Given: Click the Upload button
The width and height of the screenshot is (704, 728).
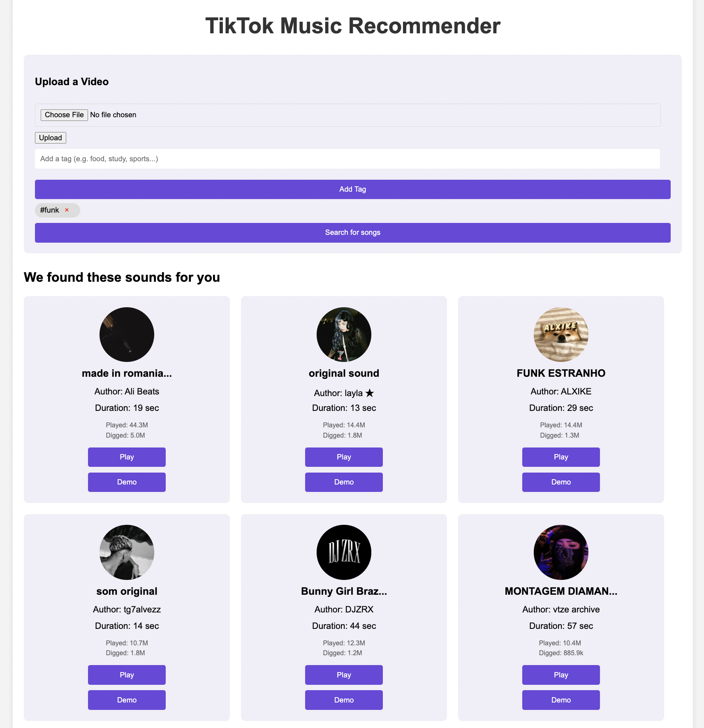Looking at the screenshot, I should click(51, 138).
